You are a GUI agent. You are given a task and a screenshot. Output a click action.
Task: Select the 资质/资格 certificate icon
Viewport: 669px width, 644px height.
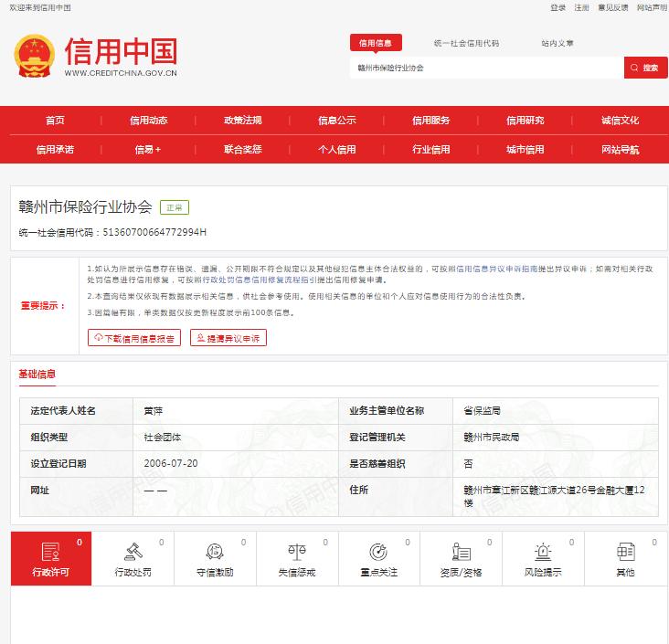(461, 552)
